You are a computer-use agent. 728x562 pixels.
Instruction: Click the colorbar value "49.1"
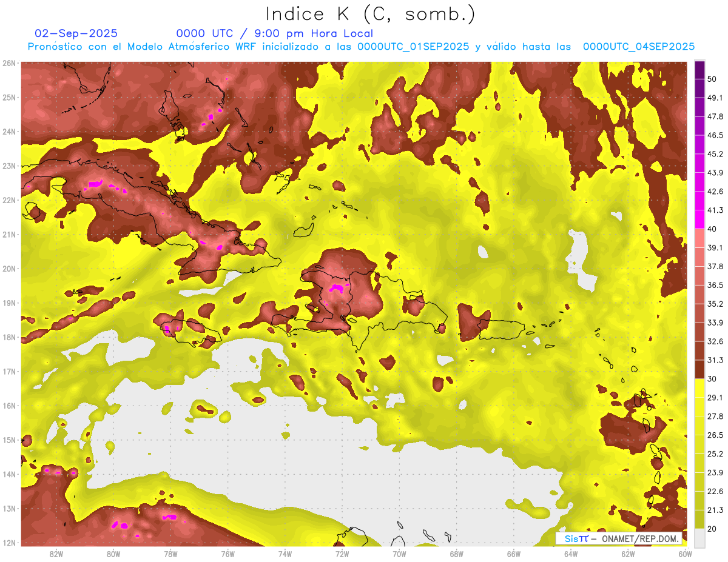coord(714,98)
